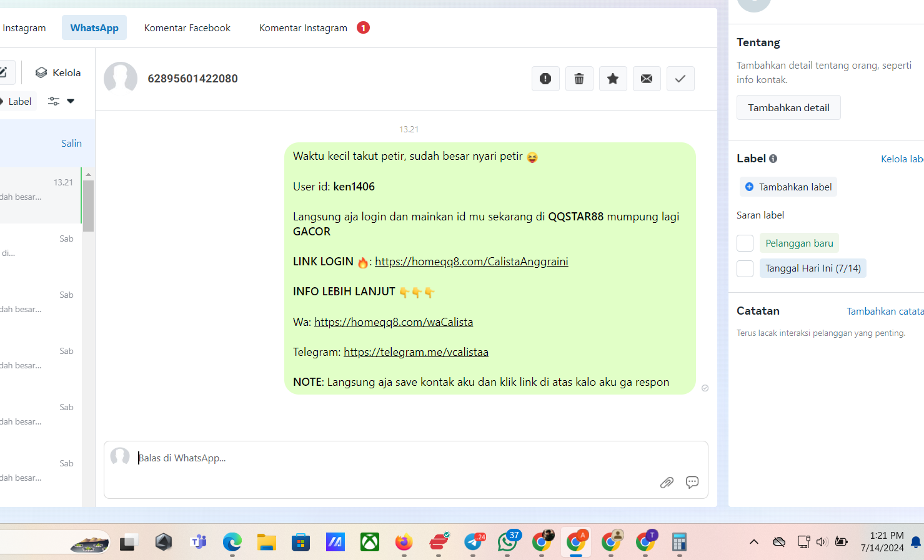Select the WhatsApp tab
This screenshot has height=560, width=924.
click(94, 27)
